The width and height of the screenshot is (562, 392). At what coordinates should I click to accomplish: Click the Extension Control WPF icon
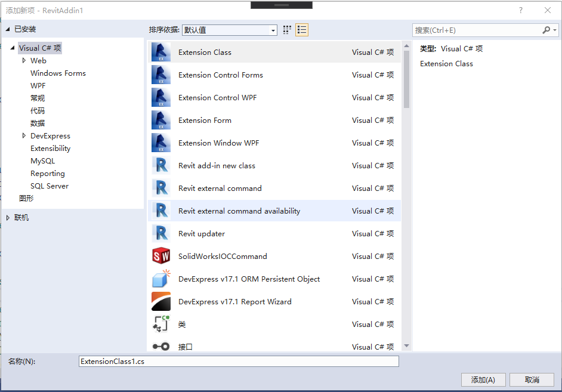160,97
